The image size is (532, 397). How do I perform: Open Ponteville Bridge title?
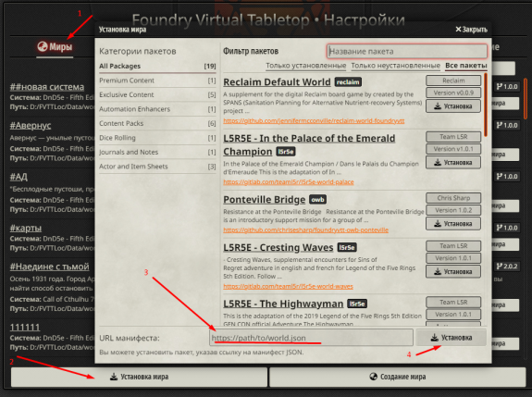pos(265,200)
